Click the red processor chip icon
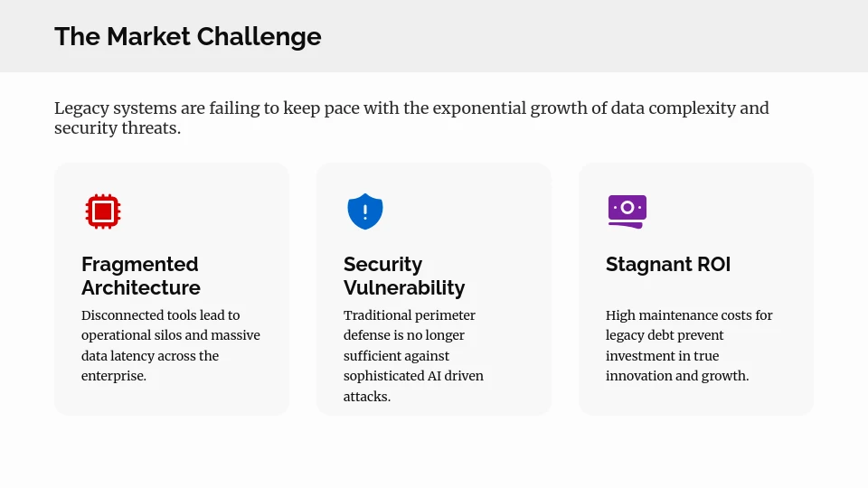This screenshot has width=868, height=488. click(103, 211)
